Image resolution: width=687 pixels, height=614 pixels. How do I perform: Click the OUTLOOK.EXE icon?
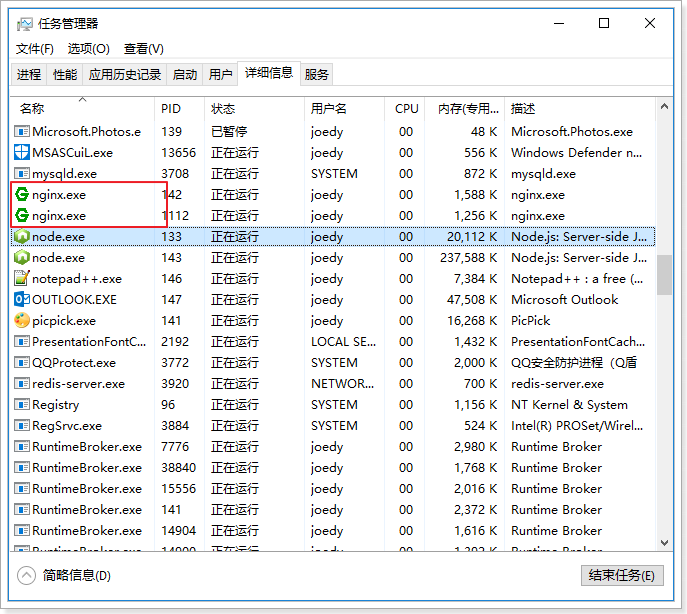point(21,299)
